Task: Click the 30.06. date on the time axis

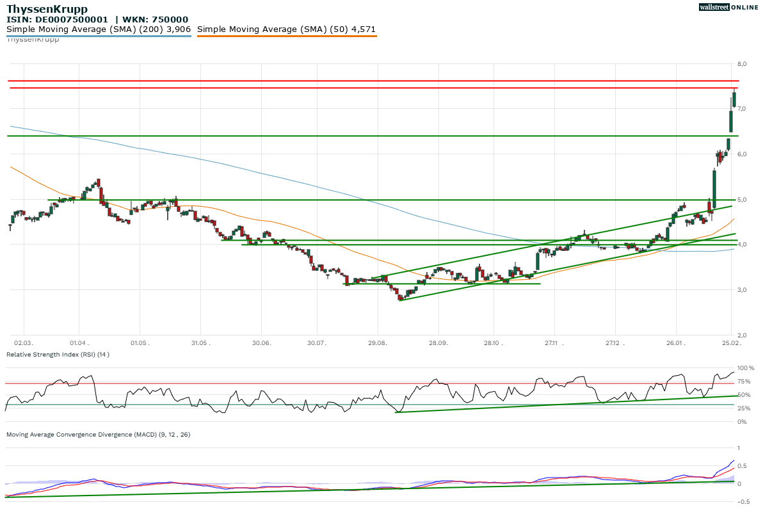Action: (x=261, y=343)
